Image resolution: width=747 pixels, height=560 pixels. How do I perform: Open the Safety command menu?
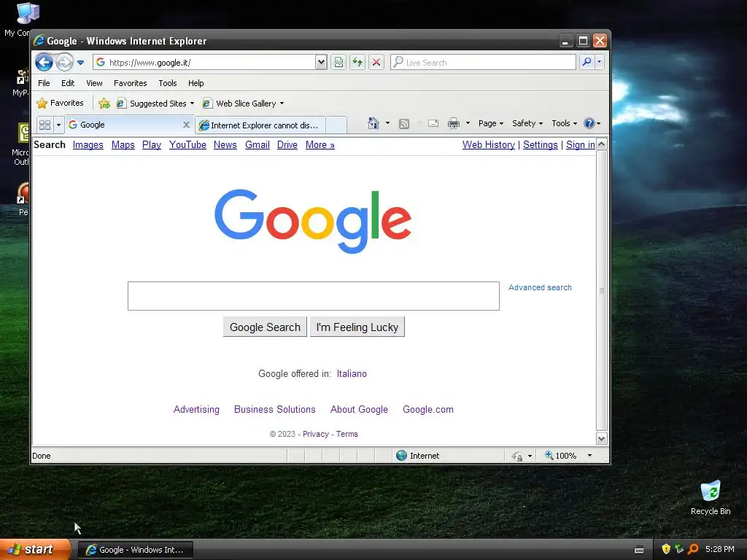click(x=527, y=123)
